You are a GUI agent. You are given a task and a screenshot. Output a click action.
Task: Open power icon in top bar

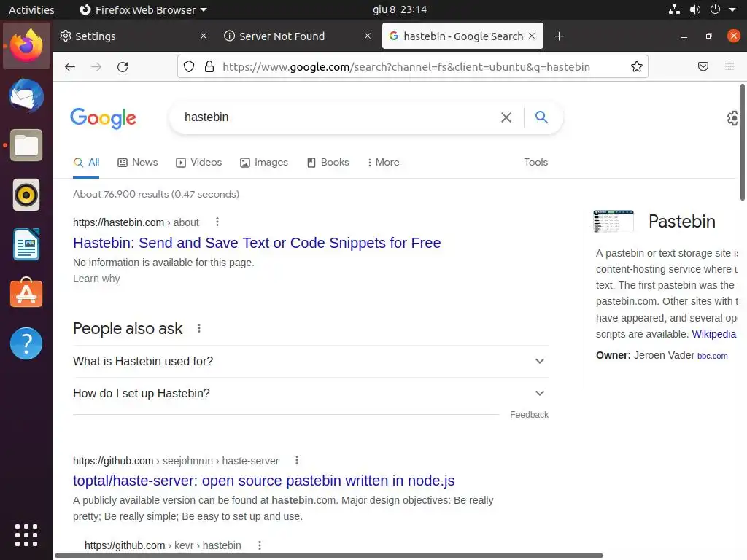pos(715,9)
